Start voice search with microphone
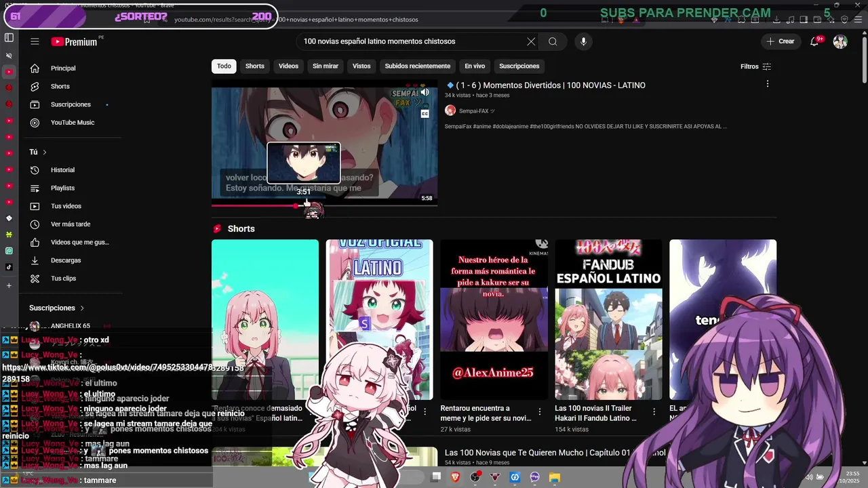The image size is (868, 488). coord(583,41)
